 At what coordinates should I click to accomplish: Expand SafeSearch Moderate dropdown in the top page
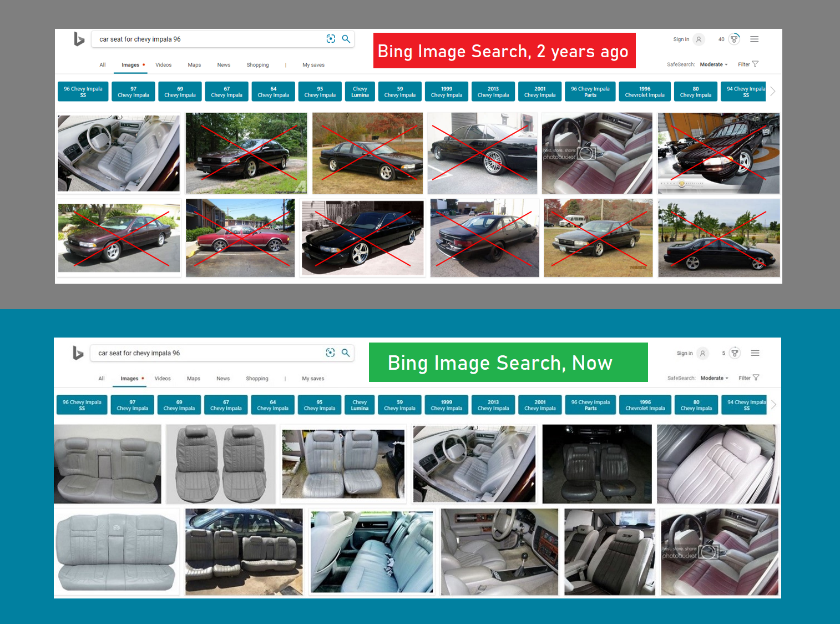coord(714,64)
